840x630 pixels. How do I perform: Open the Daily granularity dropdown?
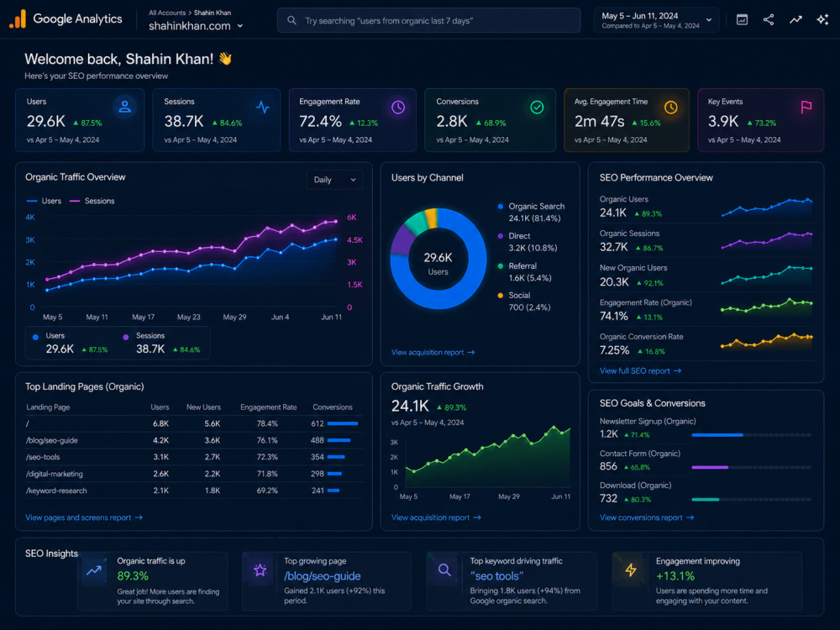[x=334, y=180]
